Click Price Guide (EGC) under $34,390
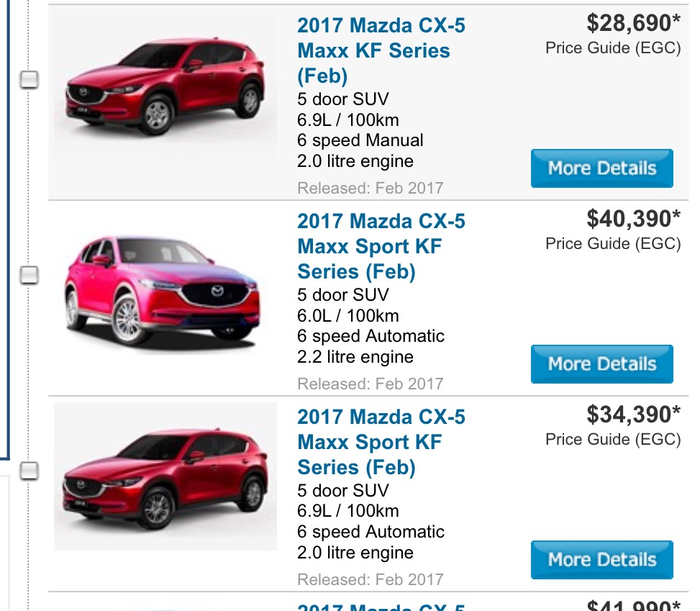The image size is (700, 611). pos(612,440)
